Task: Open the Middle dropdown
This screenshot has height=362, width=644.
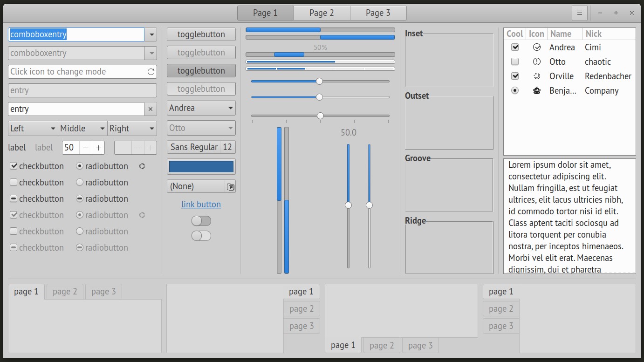Action: coord(82,129)
